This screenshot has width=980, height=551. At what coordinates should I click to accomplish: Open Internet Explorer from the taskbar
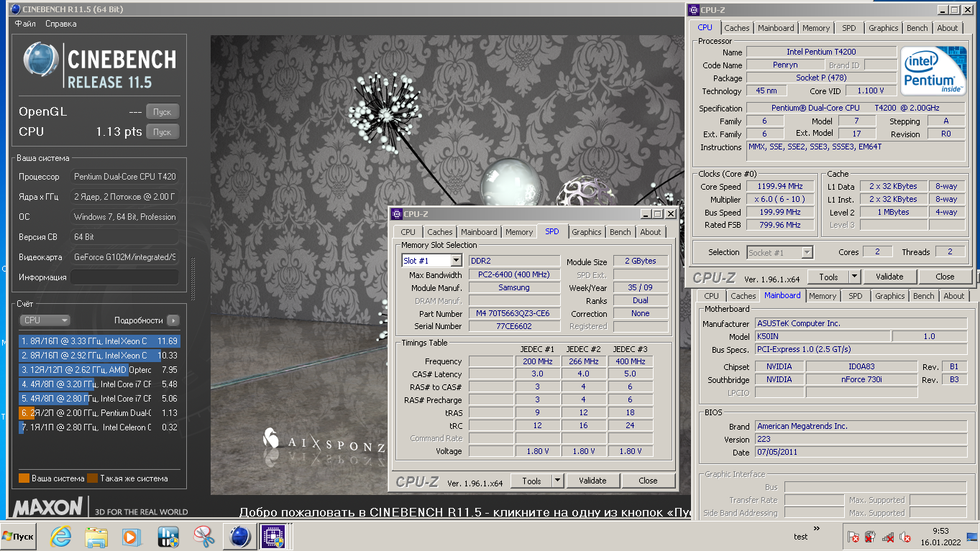(x=60, y=536)
